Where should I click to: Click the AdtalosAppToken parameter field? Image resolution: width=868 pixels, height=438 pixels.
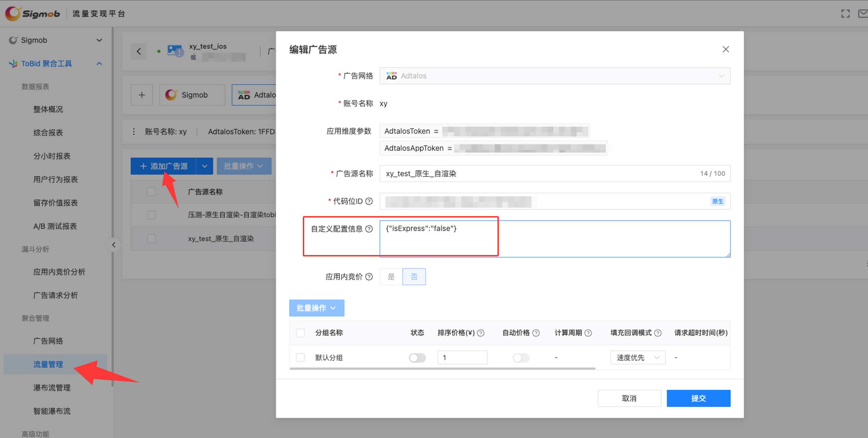[x=493, y=148]
